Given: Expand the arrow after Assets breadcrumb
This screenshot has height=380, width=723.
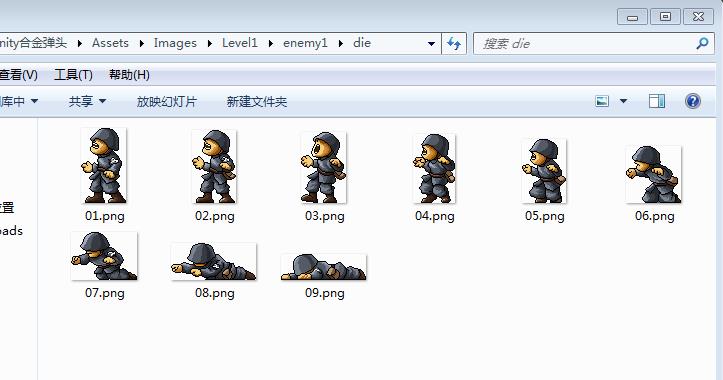Looking at the screenshot, I should pyautogui.click(x=142, y=44).
